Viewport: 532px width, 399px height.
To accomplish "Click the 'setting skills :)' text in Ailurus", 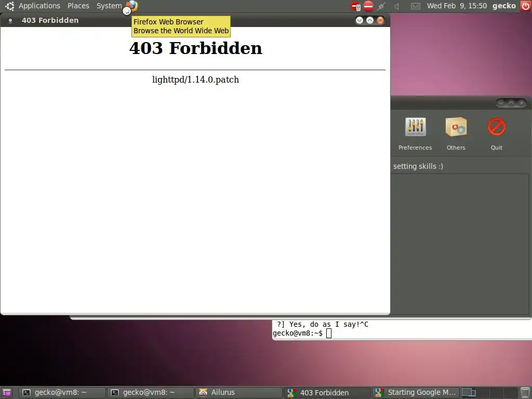I will (x=418, y=166).
